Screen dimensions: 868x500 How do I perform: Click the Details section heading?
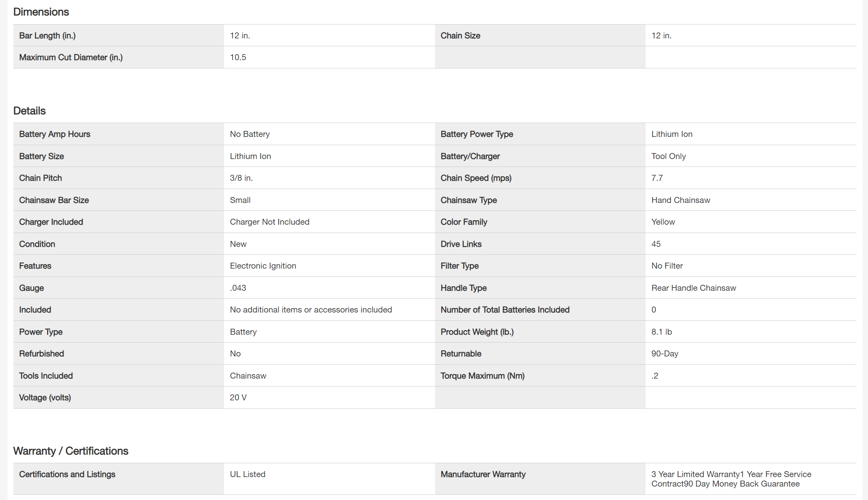30,111
